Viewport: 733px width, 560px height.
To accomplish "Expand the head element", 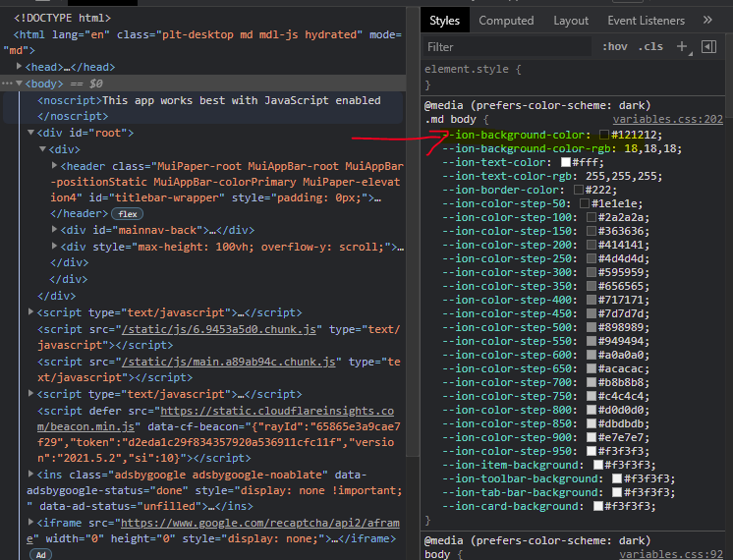I will coord(19,67).
